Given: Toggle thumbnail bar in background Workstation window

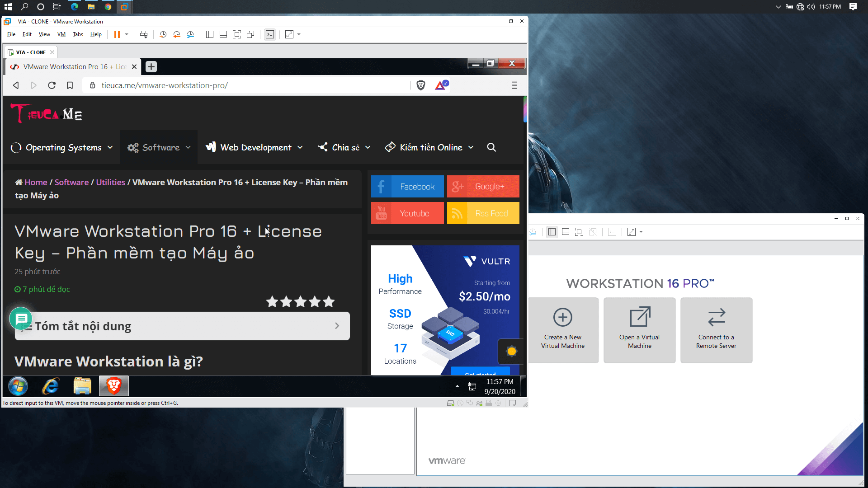Looking at the screenshot, I should click(x=566, y=232).
